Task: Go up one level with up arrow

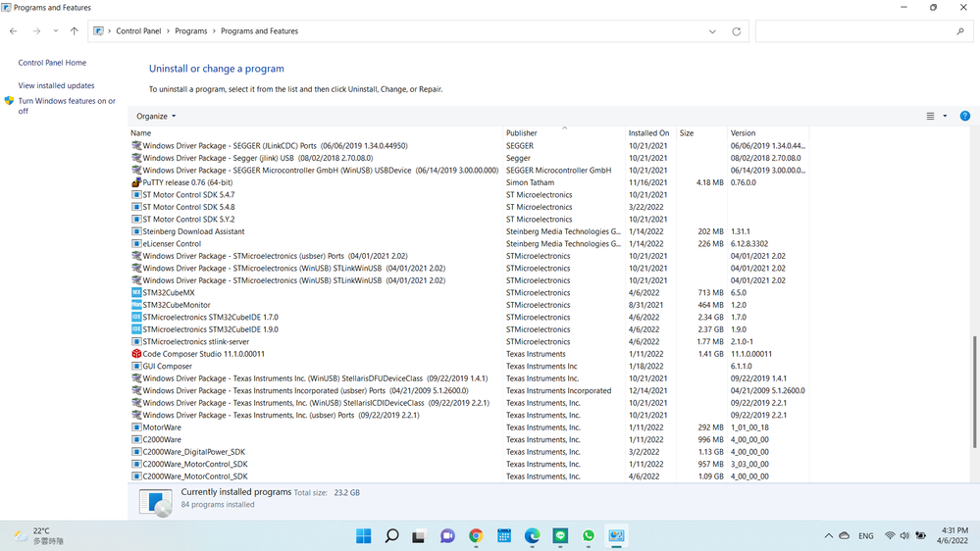Action: click(75, 31)
